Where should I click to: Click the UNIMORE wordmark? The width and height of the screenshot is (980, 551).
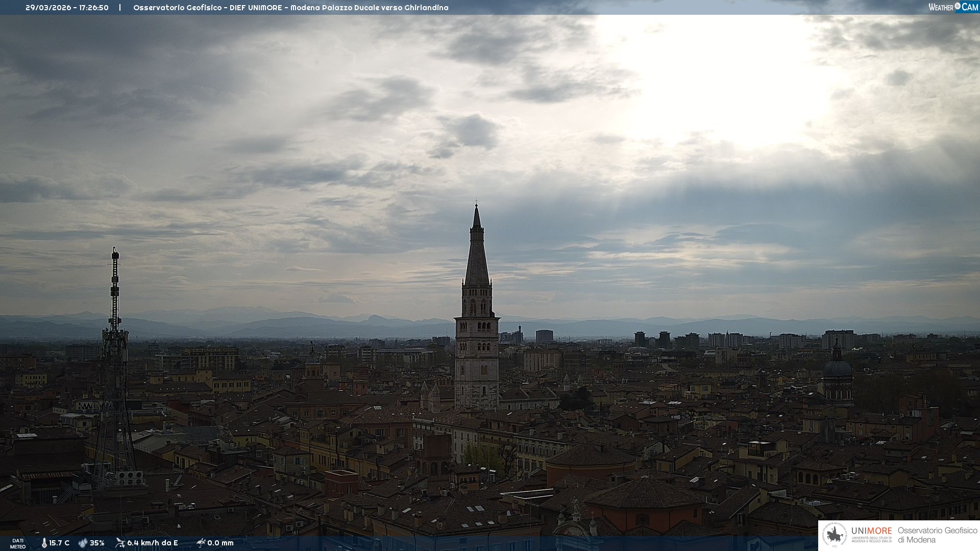pos(871,531)
